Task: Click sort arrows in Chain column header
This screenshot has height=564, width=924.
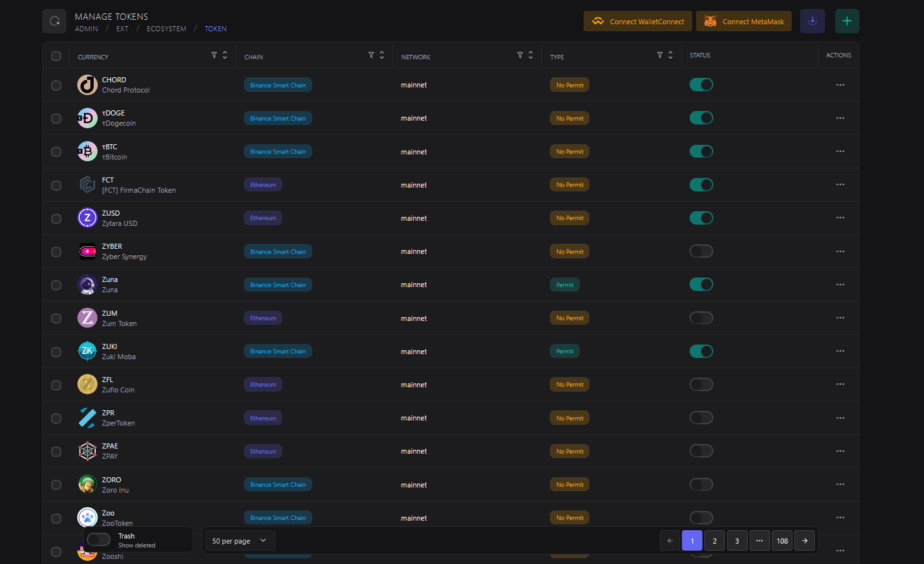Action: (382, 56)
